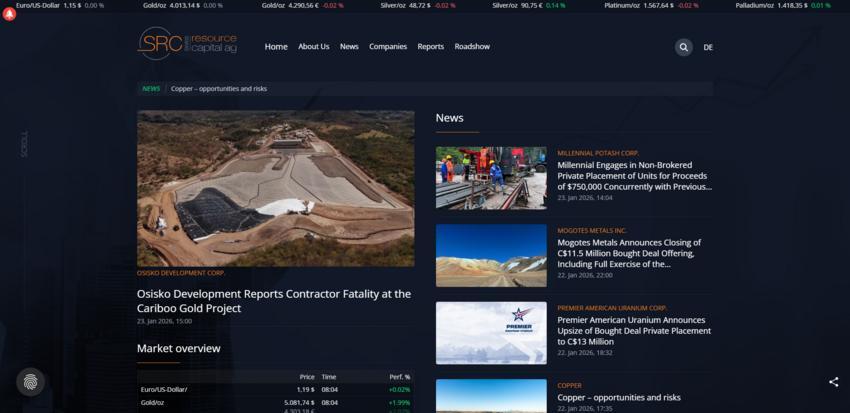Open the Companies menu item

point(388,47)
